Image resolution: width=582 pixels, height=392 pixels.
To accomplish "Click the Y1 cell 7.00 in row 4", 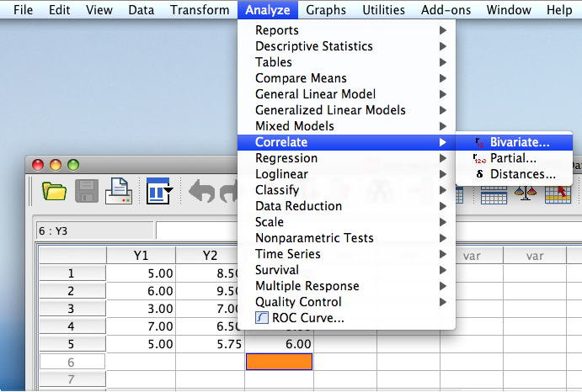I will click(141, 326).
